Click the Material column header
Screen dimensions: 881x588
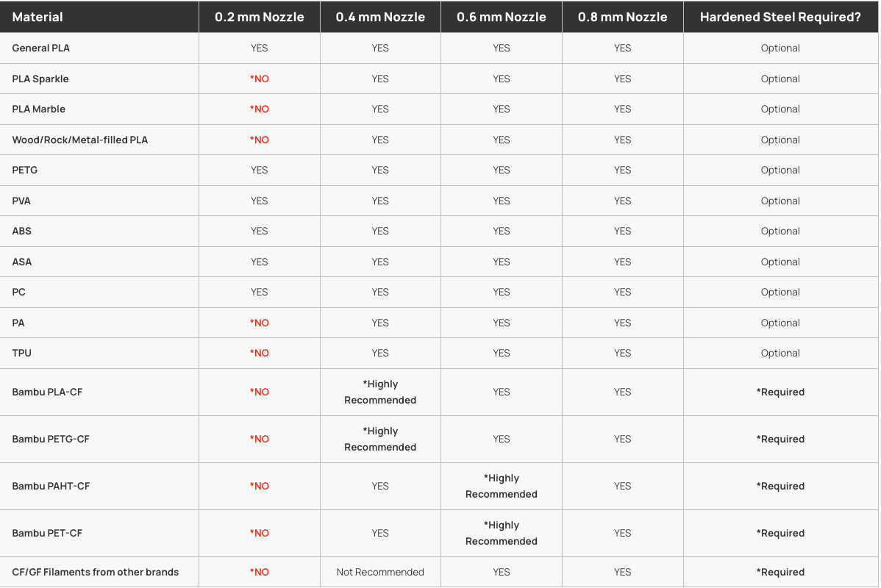click(38, 17)
